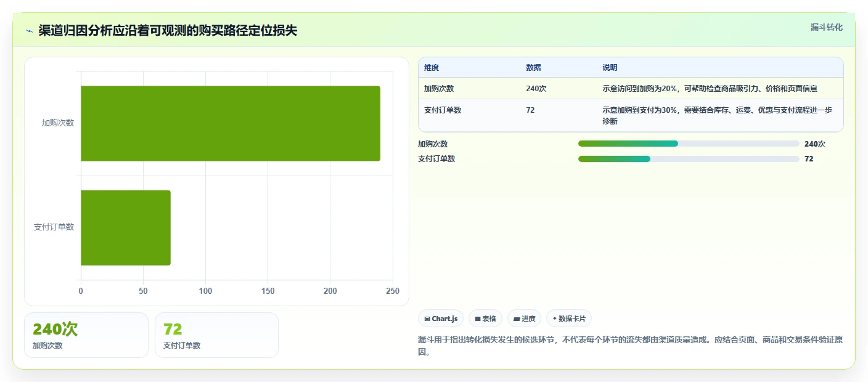Click the 0 tick on the x-axis
The width and height of the screenshot is (868, 382).
[x=81, y=291]
